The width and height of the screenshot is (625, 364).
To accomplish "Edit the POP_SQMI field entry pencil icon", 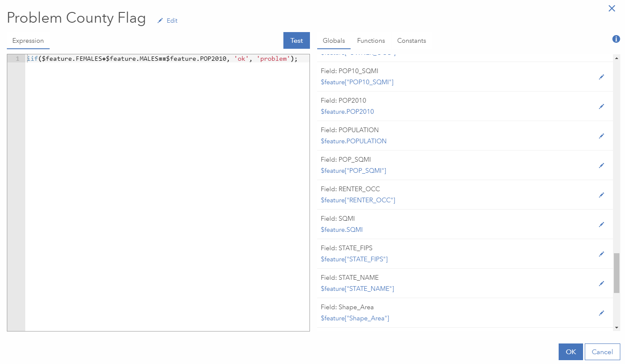I will pyautogui.click(x=601, y=166).
